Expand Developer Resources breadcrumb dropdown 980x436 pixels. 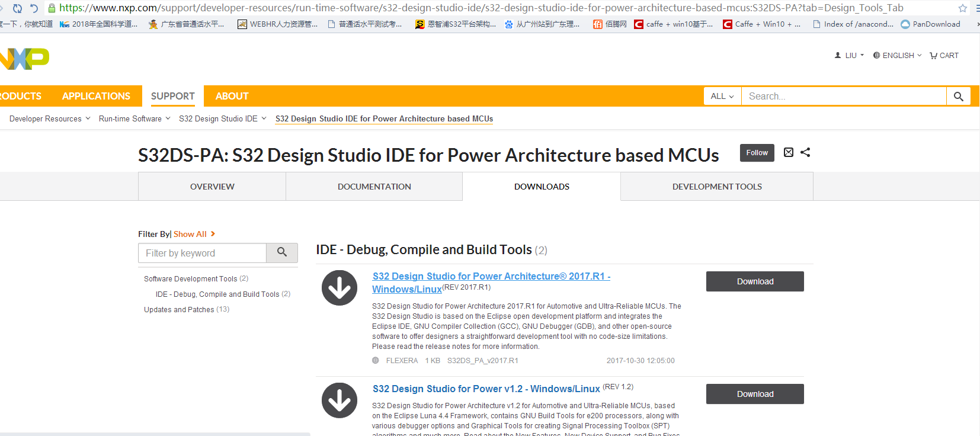point(50,118)
